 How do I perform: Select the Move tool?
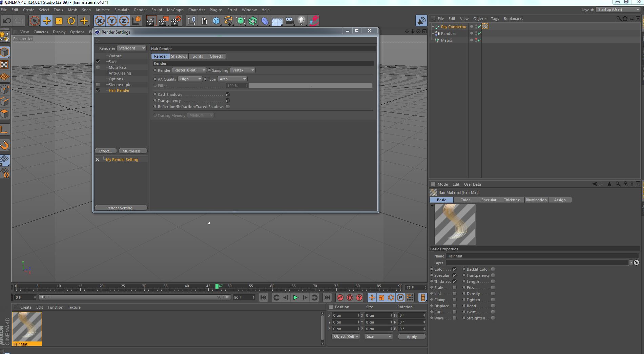click(47, 21)
